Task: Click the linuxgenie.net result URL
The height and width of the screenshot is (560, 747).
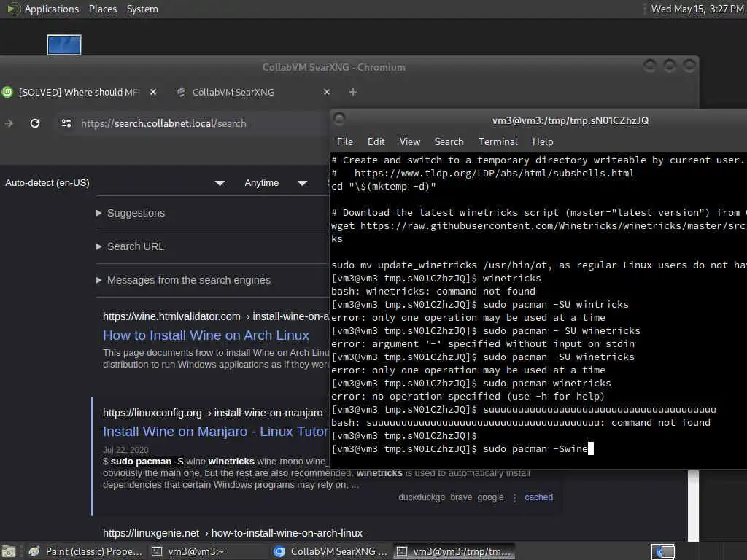Action: tap(233, 533)
